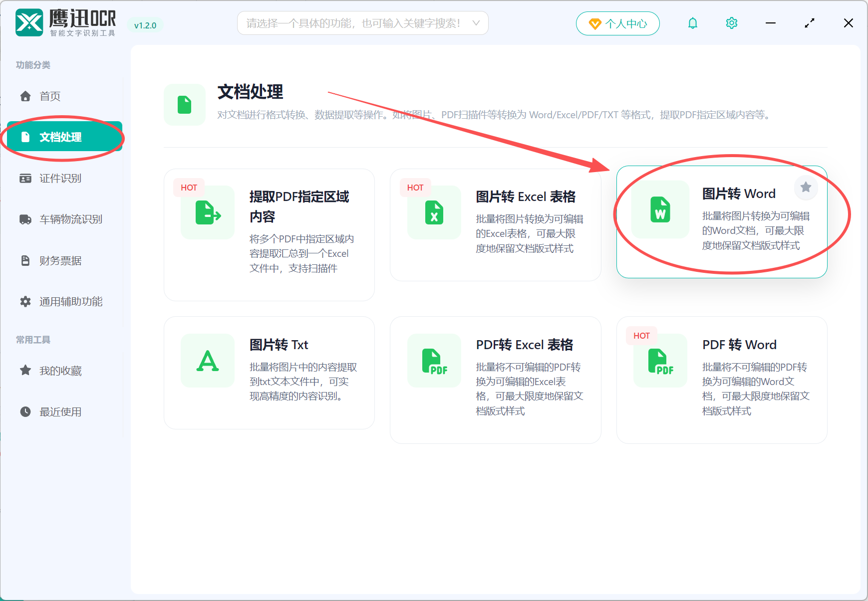Open the notification bell

[692, 22]
